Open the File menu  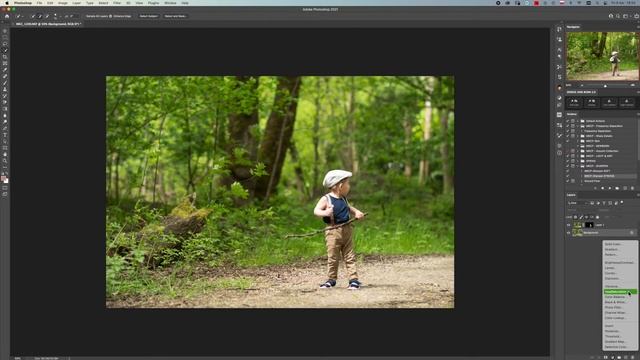(x=39, y=3)
